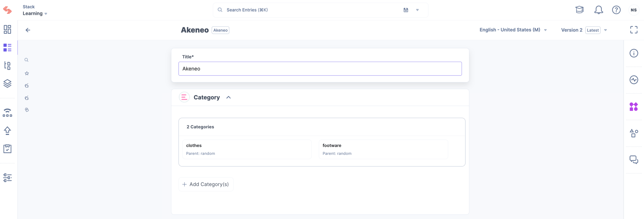Open the learning graduation cap icon
This screenshot has width=644, height=219.
[579, 10]
